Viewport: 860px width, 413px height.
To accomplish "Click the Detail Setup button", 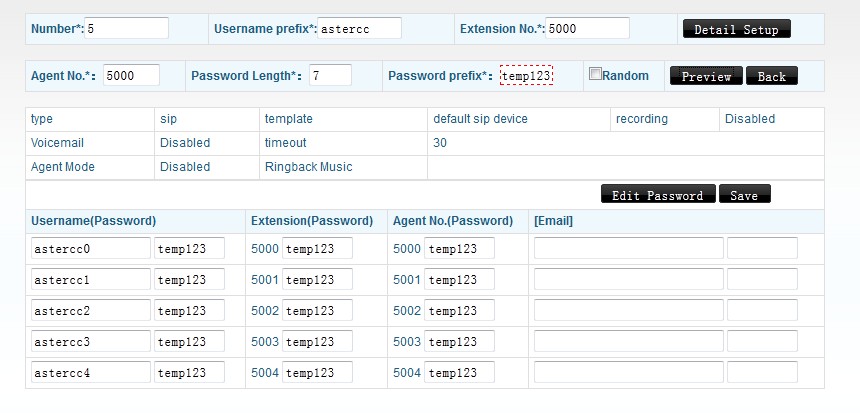I will [736, 29].
